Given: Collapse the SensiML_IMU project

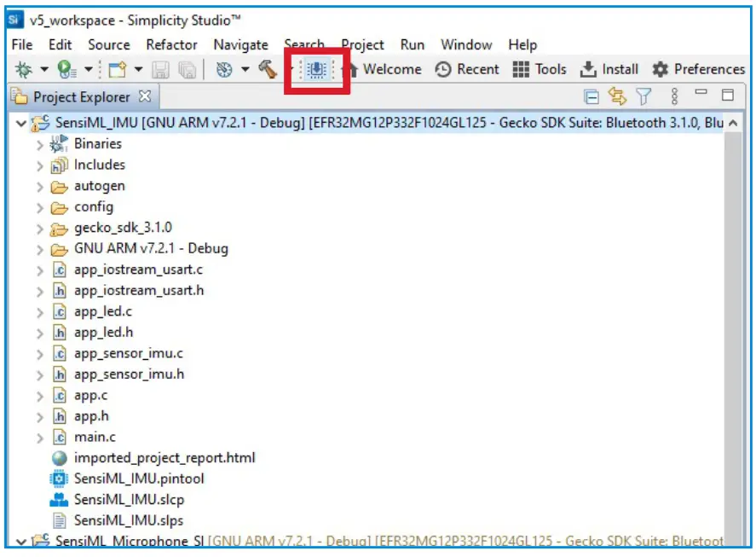Looking at the screenshot, I should 20,123.
